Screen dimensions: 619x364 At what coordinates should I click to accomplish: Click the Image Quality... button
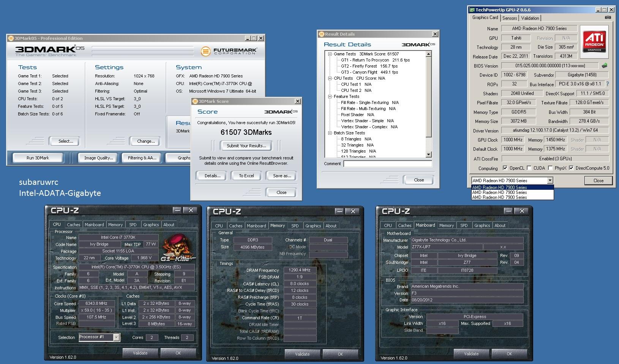click(99, 158)
